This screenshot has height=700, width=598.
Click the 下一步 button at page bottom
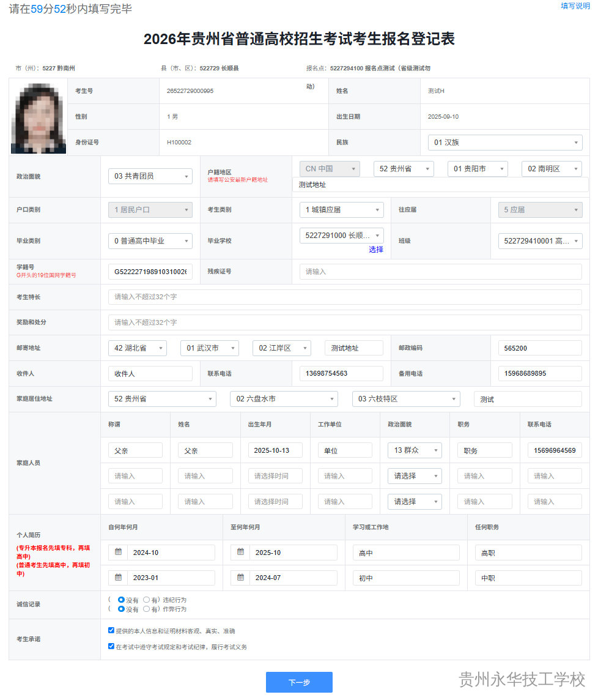tap(299, 682)
